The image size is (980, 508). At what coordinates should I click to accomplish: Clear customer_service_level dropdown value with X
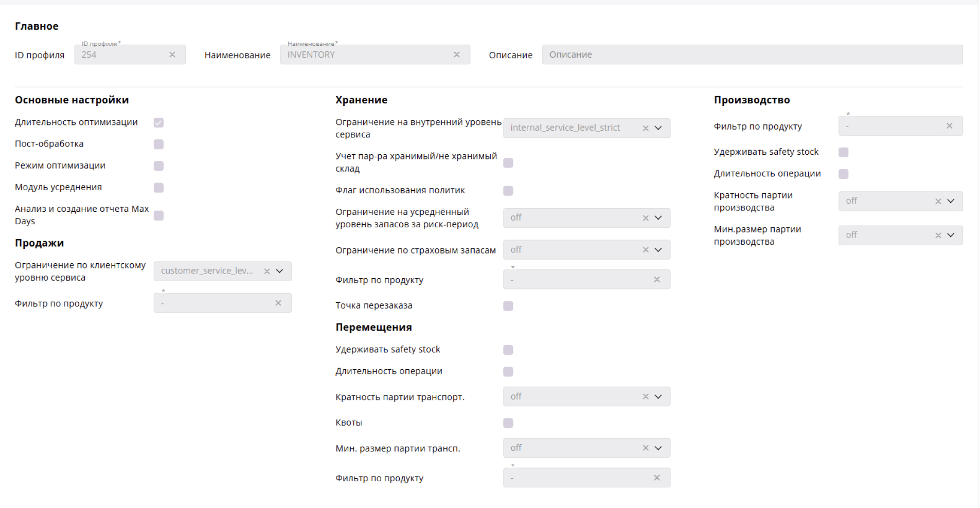[267, 271]
